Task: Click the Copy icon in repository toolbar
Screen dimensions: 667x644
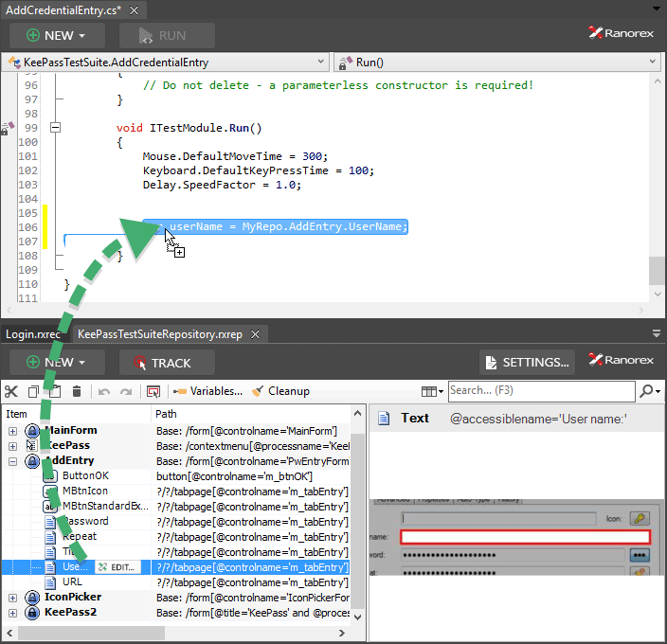Action: point(33,391)
